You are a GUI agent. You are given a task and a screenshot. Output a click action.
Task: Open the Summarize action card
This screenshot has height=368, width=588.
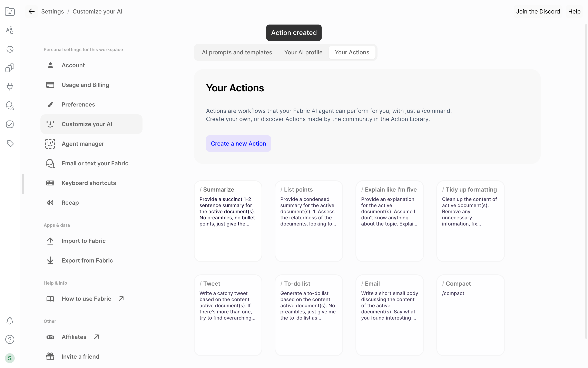pos(228,221)
